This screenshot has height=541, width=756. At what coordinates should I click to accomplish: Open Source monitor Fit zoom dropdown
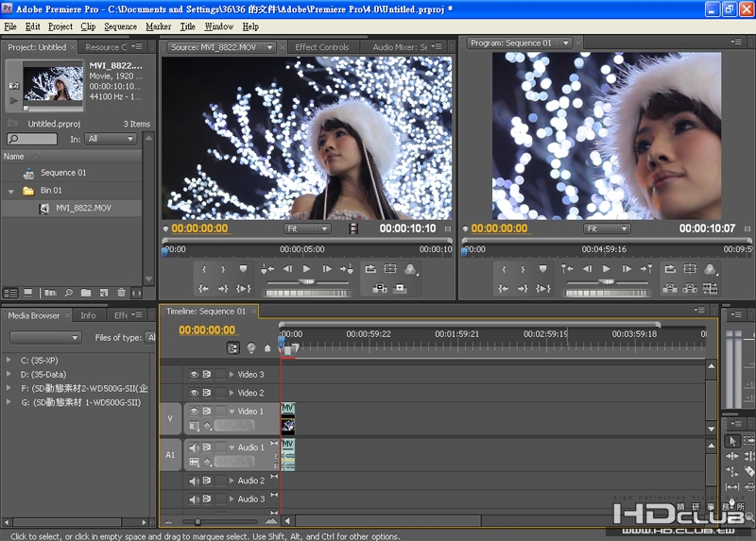tap(306, 228)
